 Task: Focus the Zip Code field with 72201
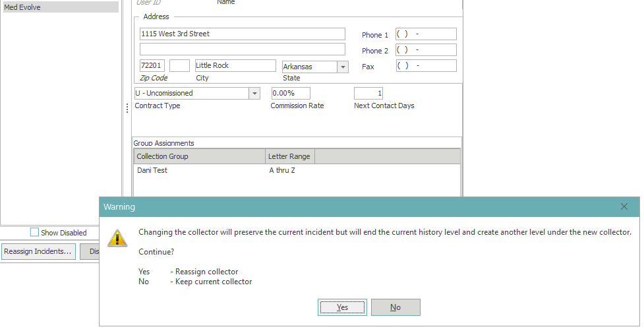coord(152,66)
